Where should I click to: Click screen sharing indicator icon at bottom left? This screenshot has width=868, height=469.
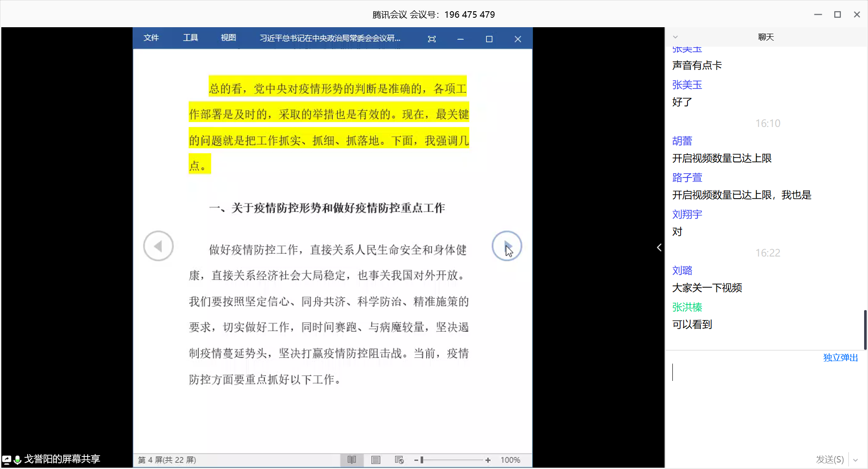click(6, 459)
